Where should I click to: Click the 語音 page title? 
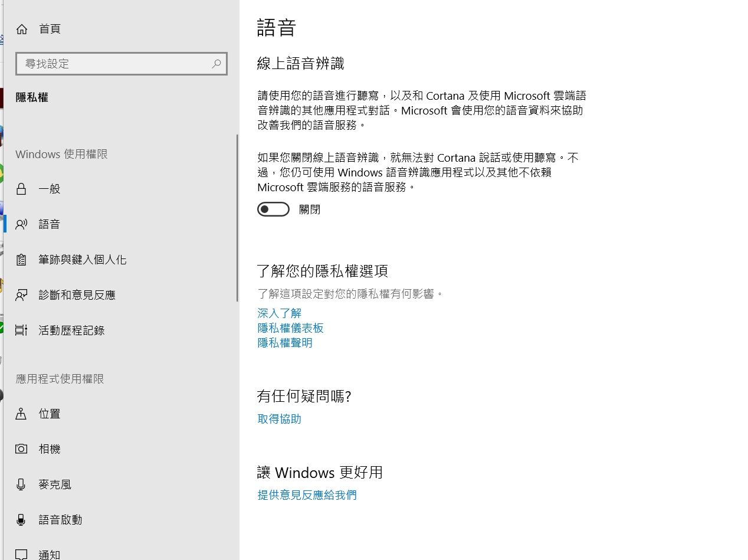[x=276, y=28]
